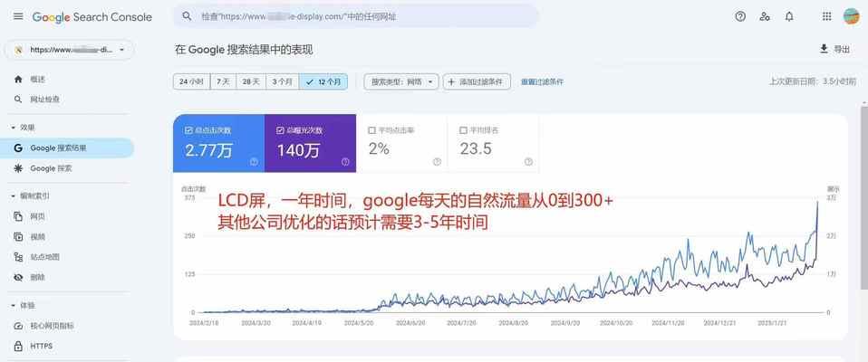Viewport: 868px width, 362px height.
Task: Click the 添加过滤条件 button
Action: coord(477,81)
